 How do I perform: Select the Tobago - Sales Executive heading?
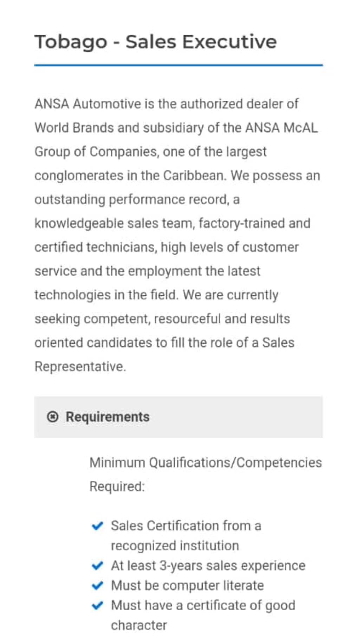(x=156, y=42)
